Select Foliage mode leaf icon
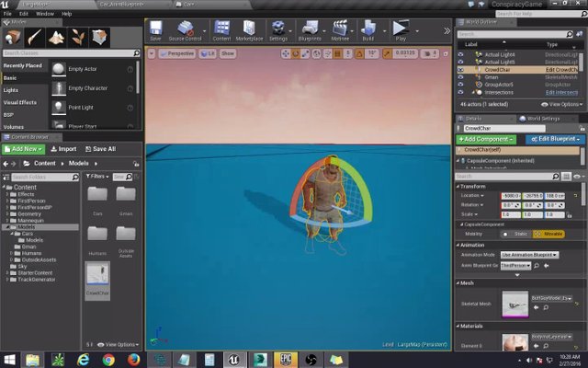This screenshot has width=588, height=368. [77, 38]
